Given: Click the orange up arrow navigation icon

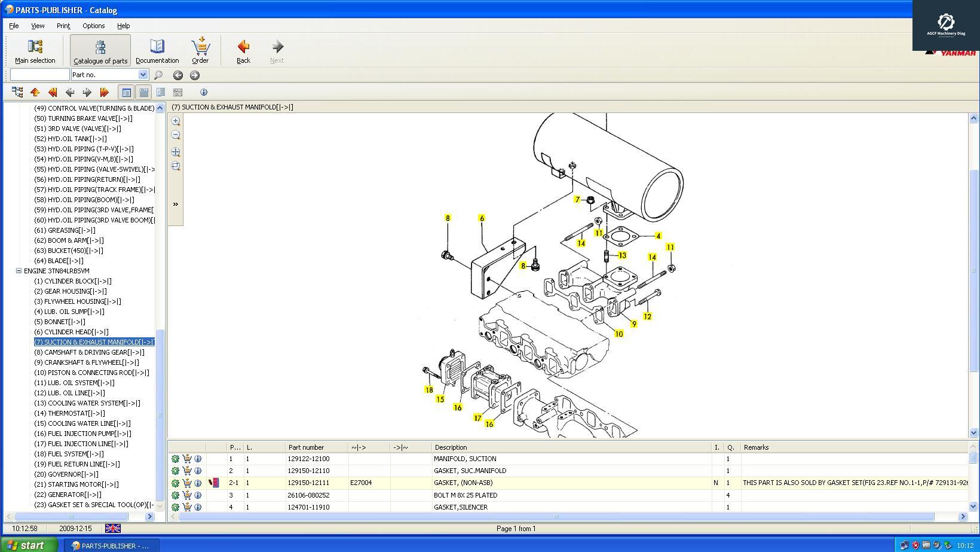Looking at the screenshot, I should pos(35,92).
